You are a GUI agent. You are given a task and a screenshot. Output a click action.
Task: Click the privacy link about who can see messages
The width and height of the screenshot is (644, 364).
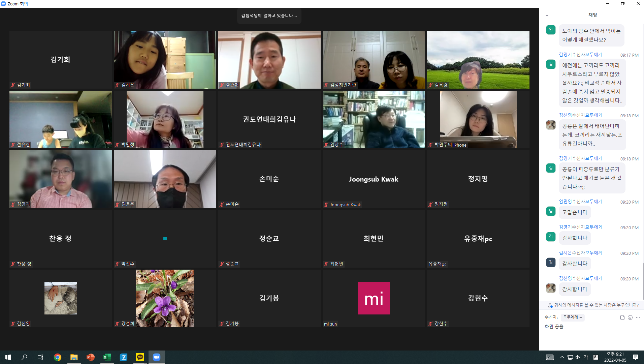[x=596, y=305]
